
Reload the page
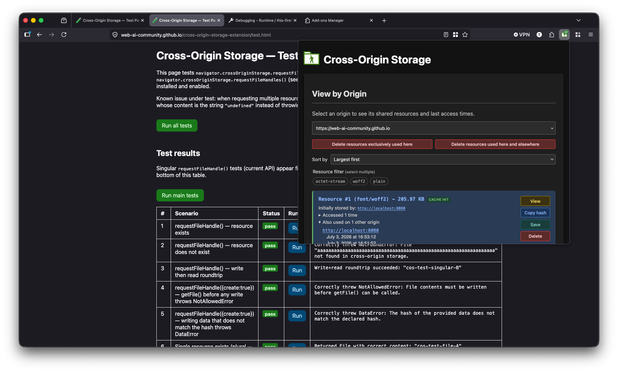pyautogui.click(x=64, y=35)
